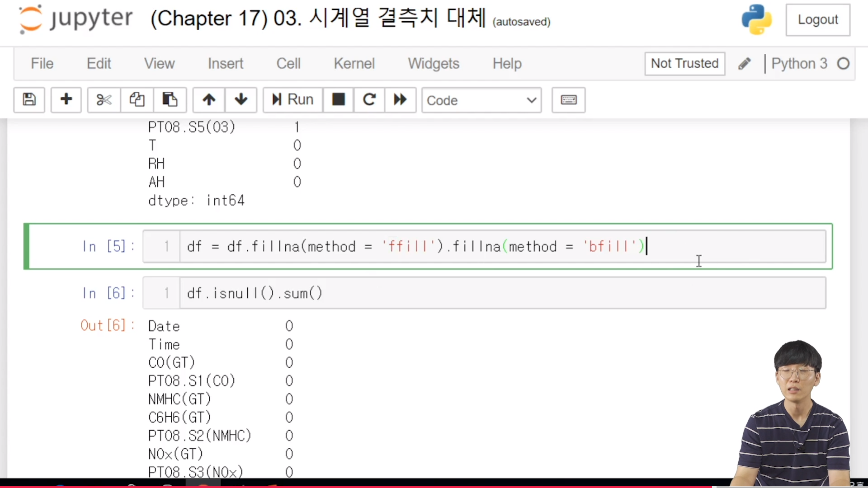The image size is (868, 488).
Task: Cut selected cells with scissors icon
Action: [x=104, y=100]
